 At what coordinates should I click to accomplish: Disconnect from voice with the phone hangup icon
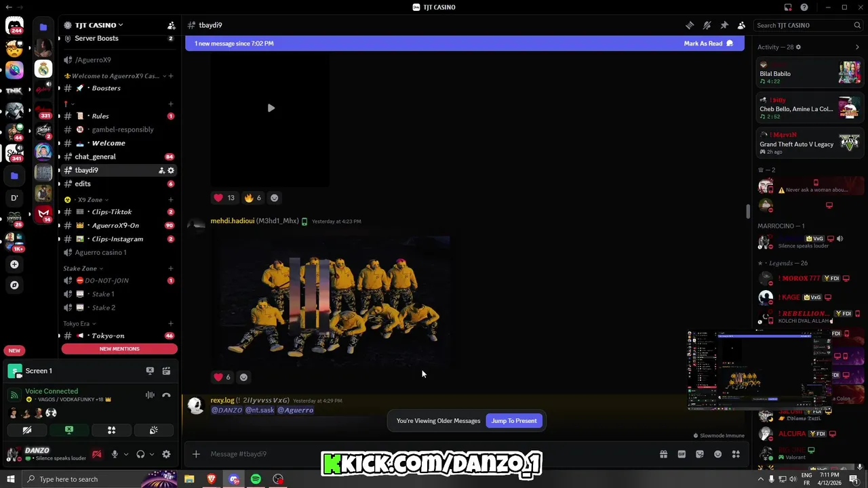pos(166,395)
